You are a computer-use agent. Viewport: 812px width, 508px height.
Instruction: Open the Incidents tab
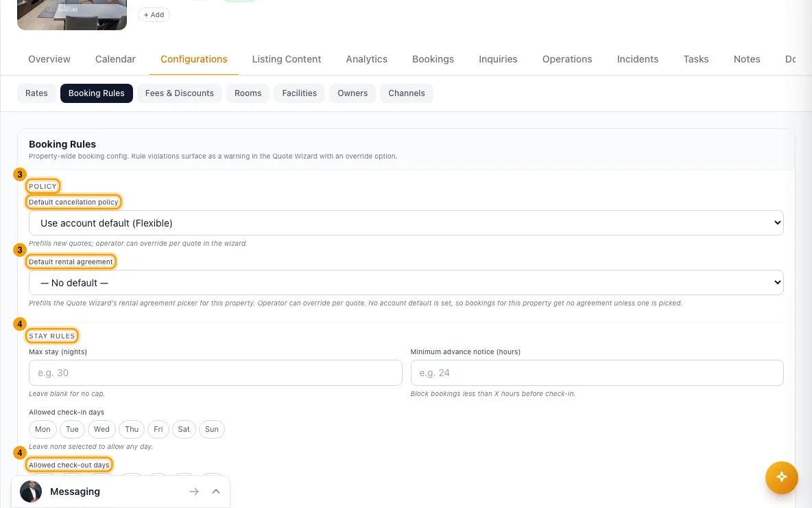coord(638,59)
